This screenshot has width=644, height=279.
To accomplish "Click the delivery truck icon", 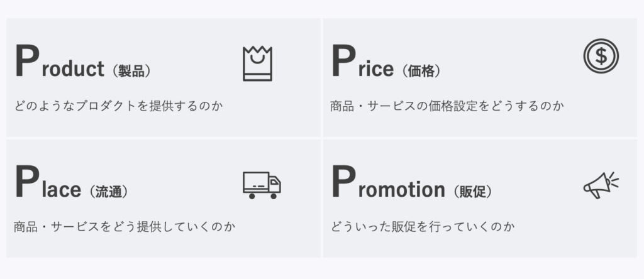I will [262, 185].
